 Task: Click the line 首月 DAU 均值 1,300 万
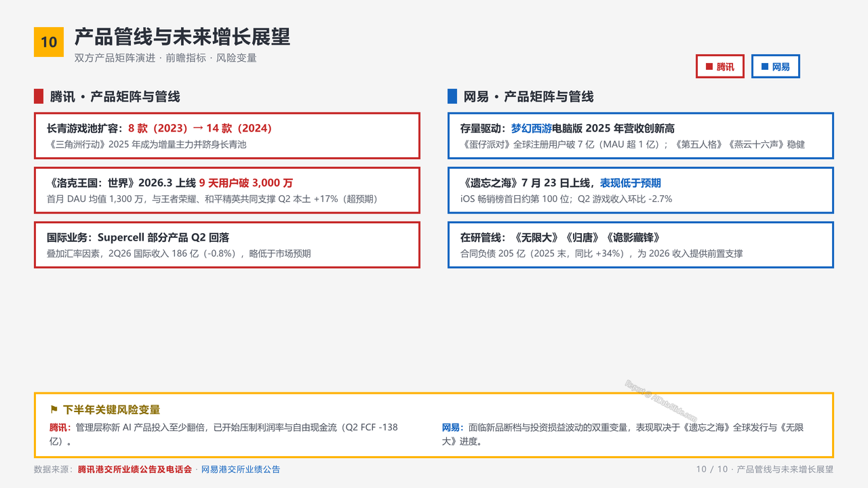coord(212,199)
